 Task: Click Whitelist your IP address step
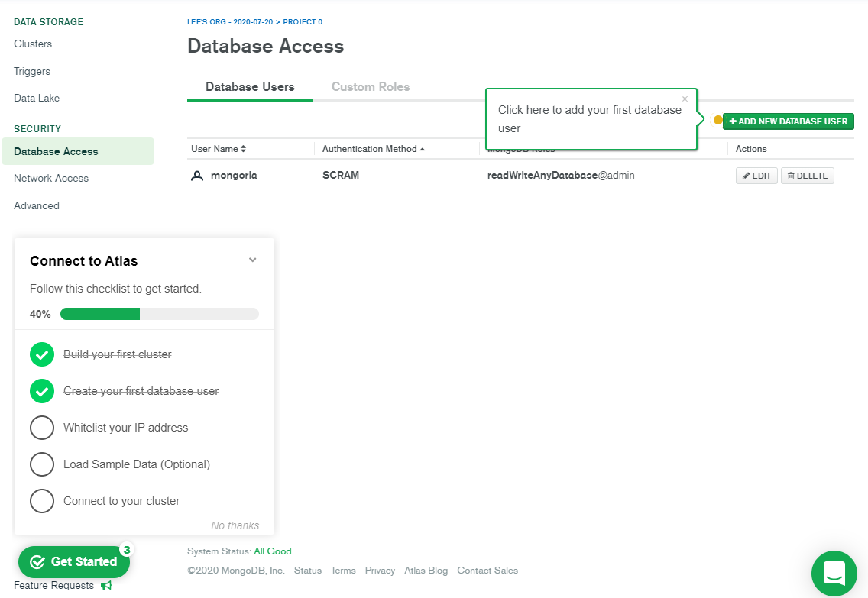[x=125, y=428]
